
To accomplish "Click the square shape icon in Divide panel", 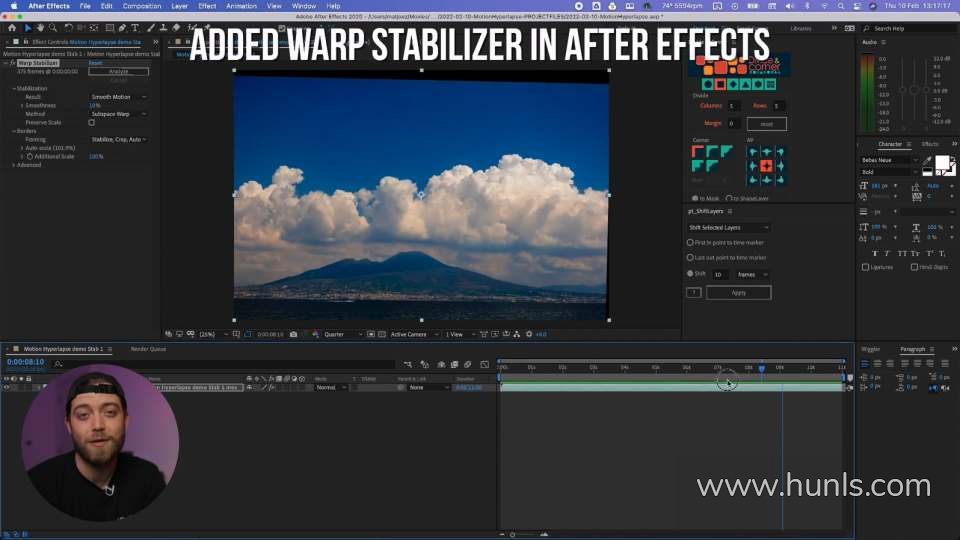I will point(721,84).
